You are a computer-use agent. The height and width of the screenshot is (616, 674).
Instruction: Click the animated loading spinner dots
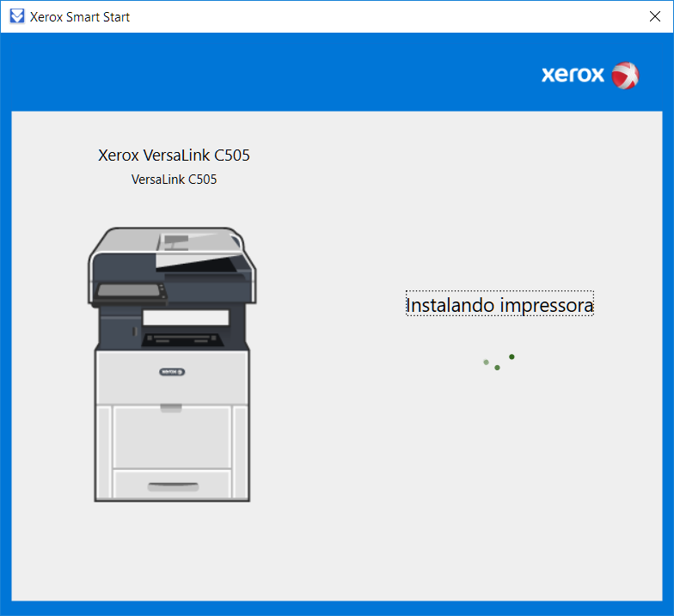pos(499,362)
